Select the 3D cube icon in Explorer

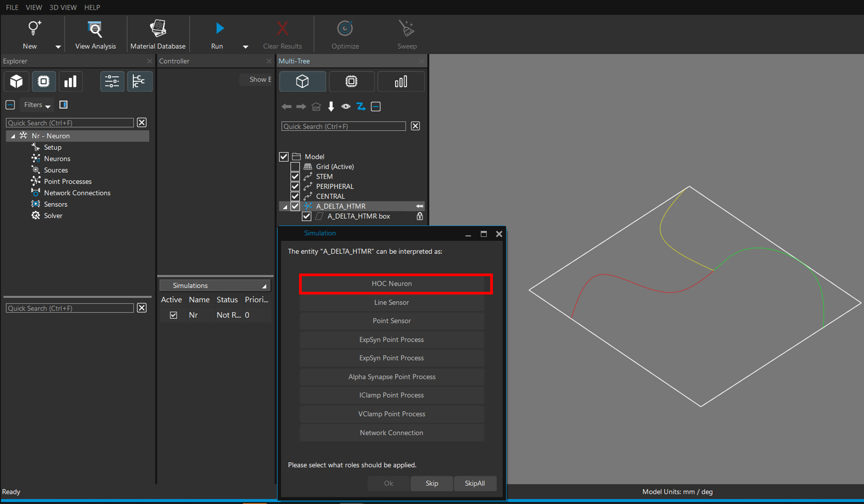[17, 81]
